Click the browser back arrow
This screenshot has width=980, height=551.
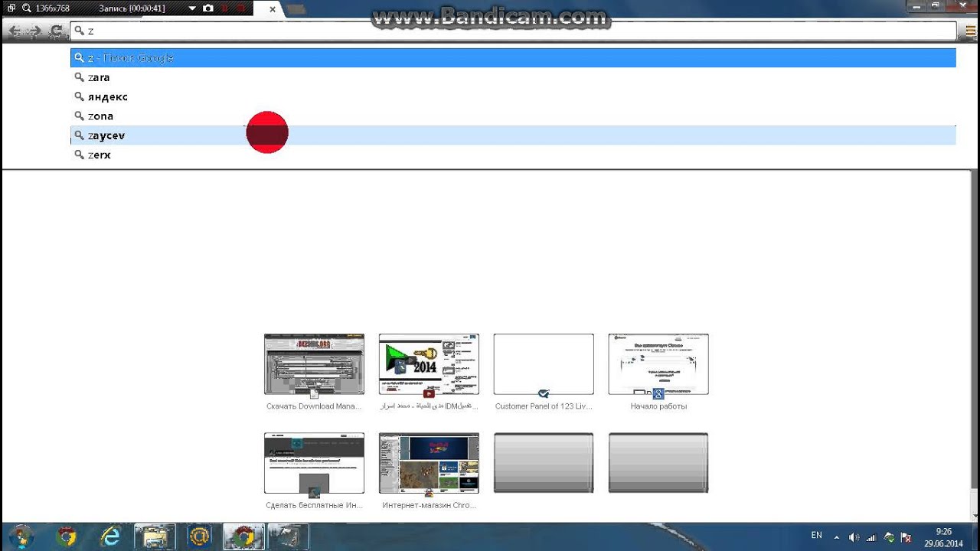click(15, 31)
